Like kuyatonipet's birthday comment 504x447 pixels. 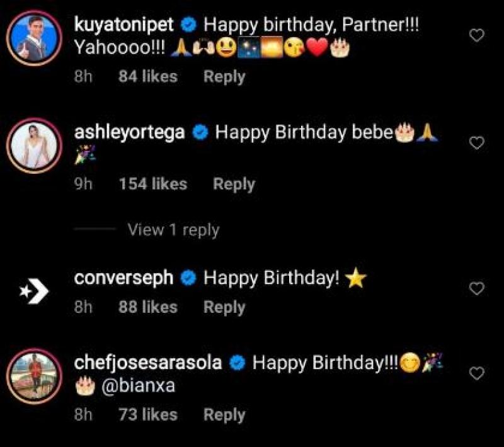(478, 35)
